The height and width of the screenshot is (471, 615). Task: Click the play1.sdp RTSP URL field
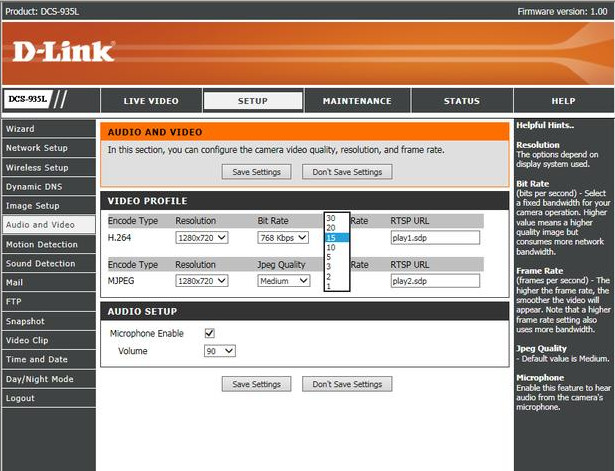(x=435, y=238)
